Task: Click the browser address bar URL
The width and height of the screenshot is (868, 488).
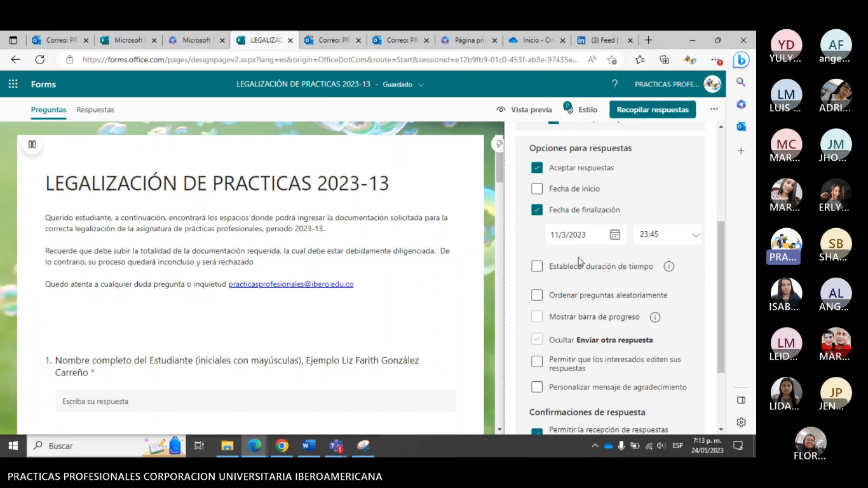Action: point(330,60)
